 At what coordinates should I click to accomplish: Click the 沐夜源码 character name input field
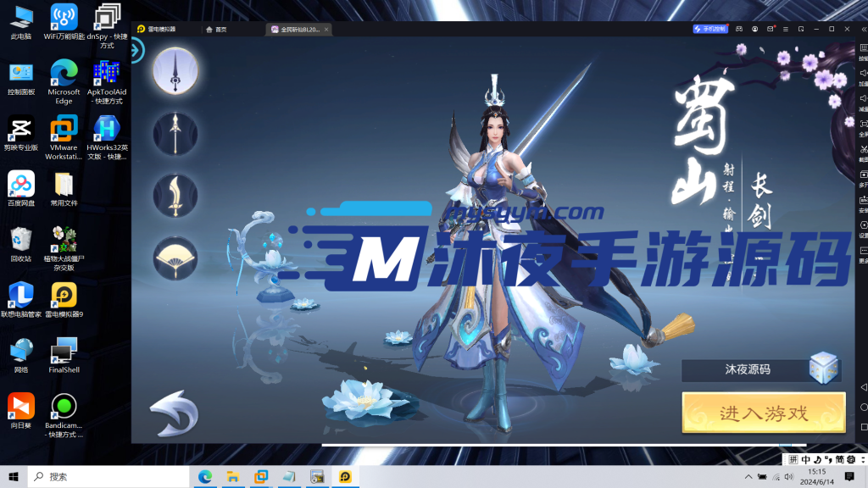[746, 369]
